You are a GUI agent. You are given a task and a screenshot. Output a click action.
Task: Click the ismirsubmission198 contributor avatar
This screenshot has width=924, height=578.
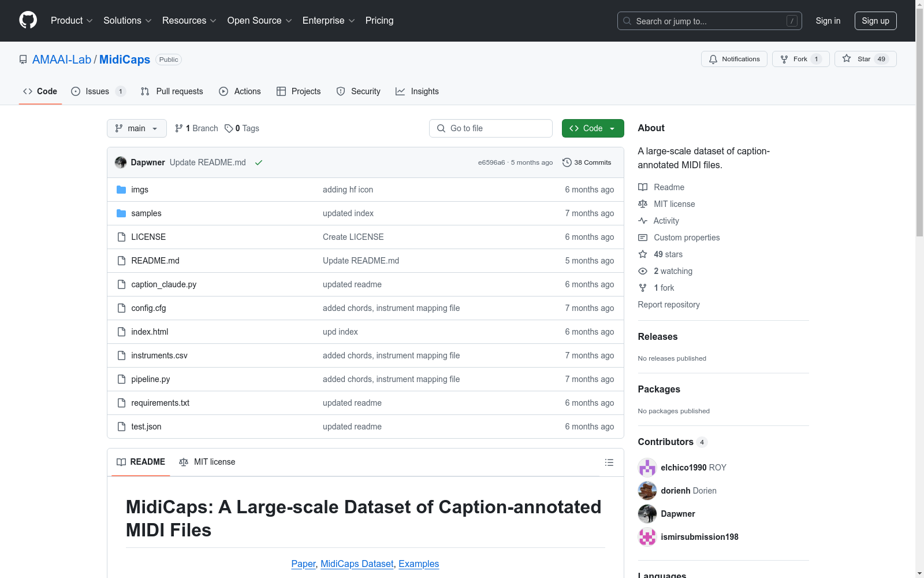coord(647,537)
